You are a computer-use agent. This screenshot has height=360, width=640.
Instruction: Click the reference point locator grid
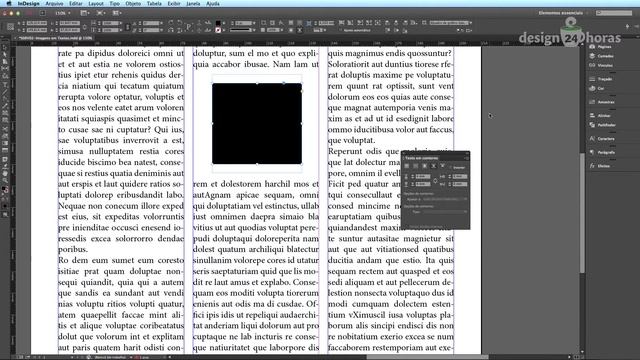point(11,27)
